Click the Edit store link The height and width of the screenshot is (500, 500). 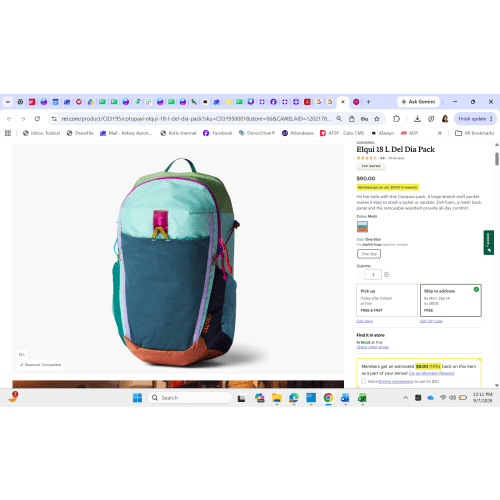pos(364,321)
